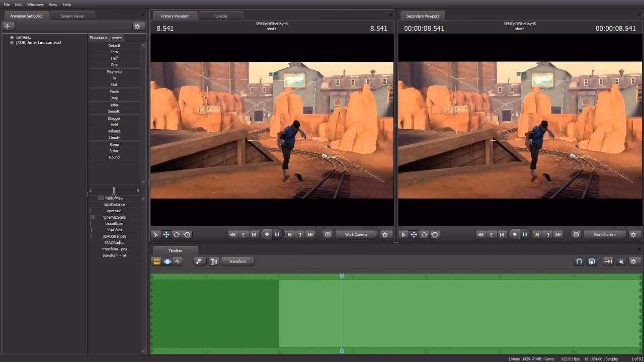Screen dimensions: 644x362
Task: Apply the Default procedural preset
Action: pos(114,46)
